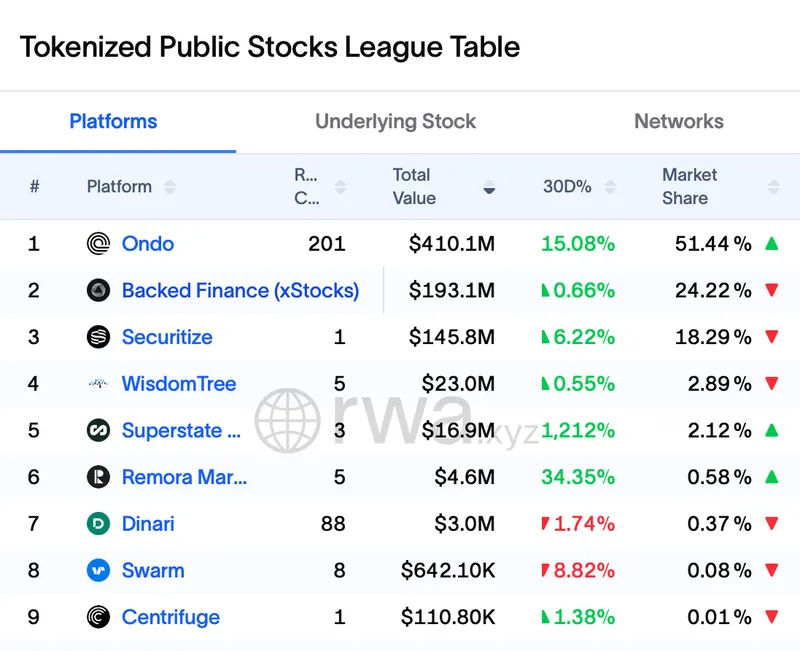Image resolution: width=800 pixels, height=651 pixels.
Task: Toggle sort order on the Platform column
Action: pyautogui.click(x=169, y=187)
